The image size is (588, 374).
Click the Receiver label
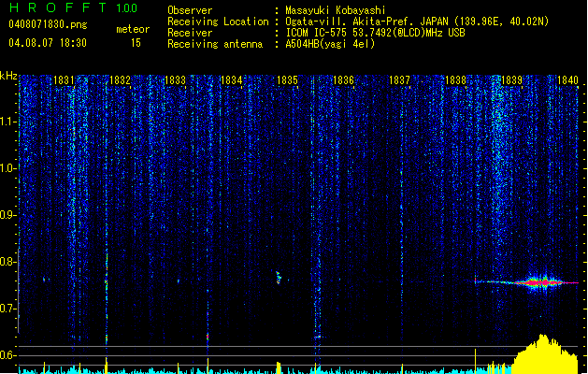click(190, 33)
